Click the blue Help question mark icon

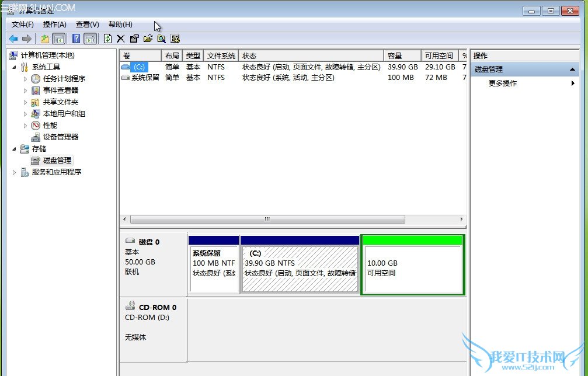76,39
